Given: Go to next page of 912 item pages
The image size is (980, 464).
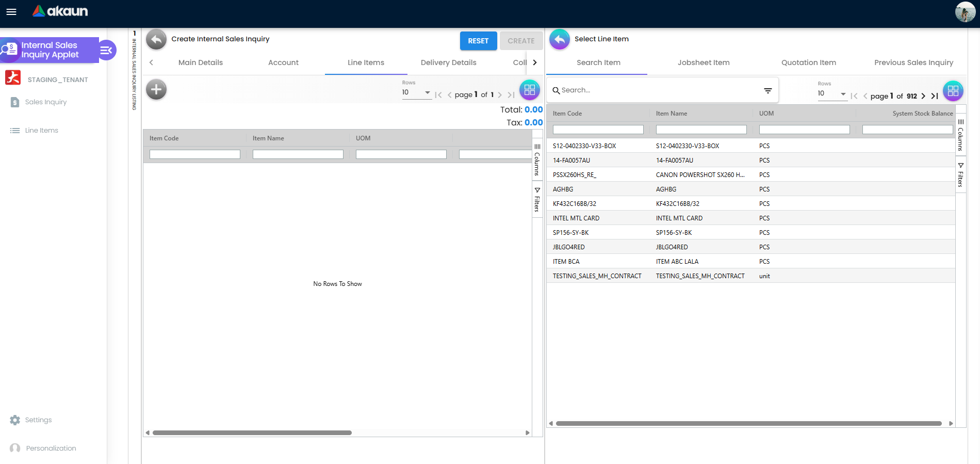Looking at the screenshot, I should pos(923,96).
